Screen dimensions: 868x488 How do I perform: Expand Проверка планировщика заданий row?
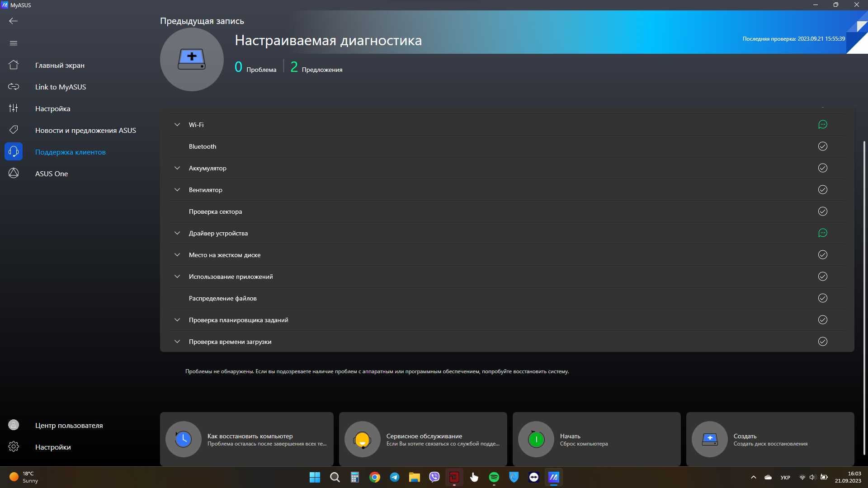(x=177, y=320)
